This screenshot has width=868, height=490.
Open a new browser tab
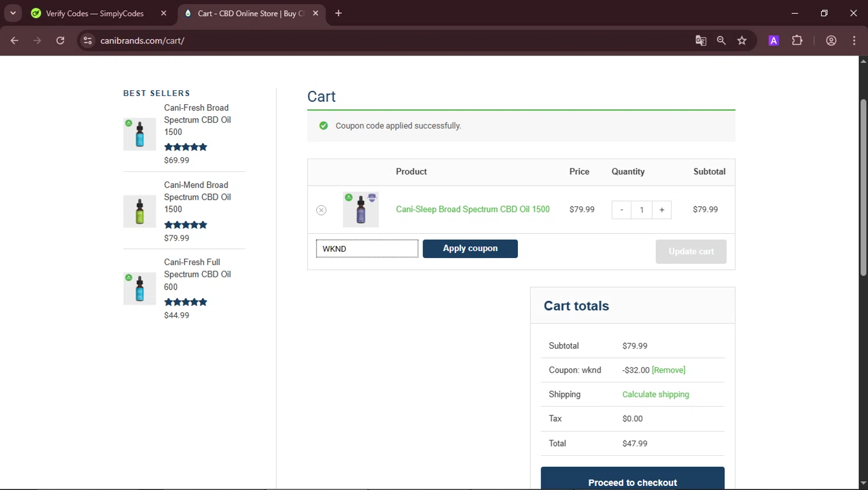[x=339, y=13]
